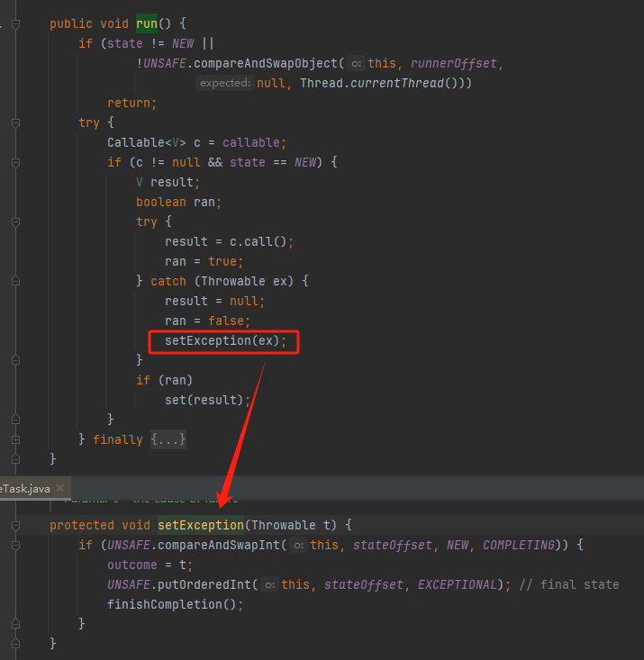
Task: Click 'compareAndSwapObject' in the if condition
Action: click(x=265, y=63)
